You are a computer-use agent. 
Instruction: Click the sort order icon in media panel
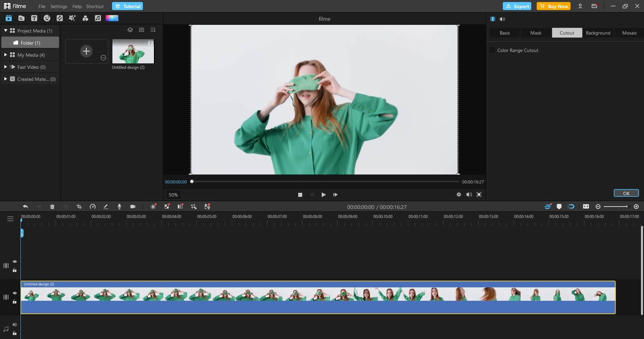(153, 30)
